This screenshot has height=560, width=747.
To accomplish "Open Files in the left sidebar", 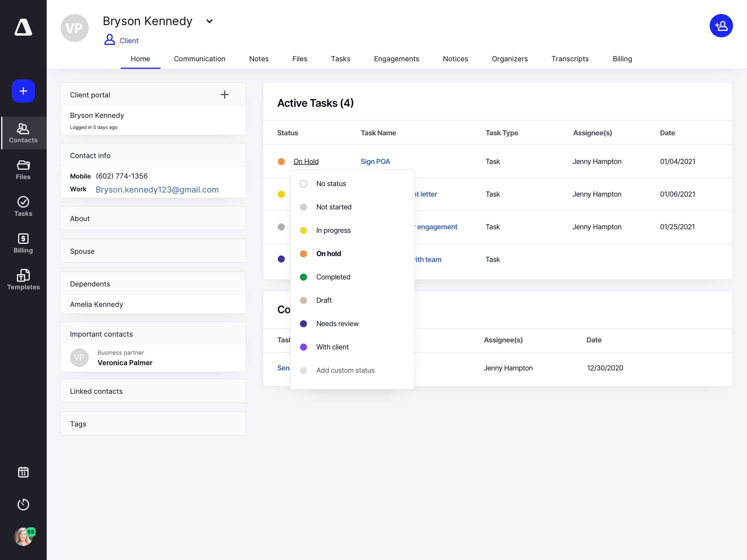I will 23,170.
